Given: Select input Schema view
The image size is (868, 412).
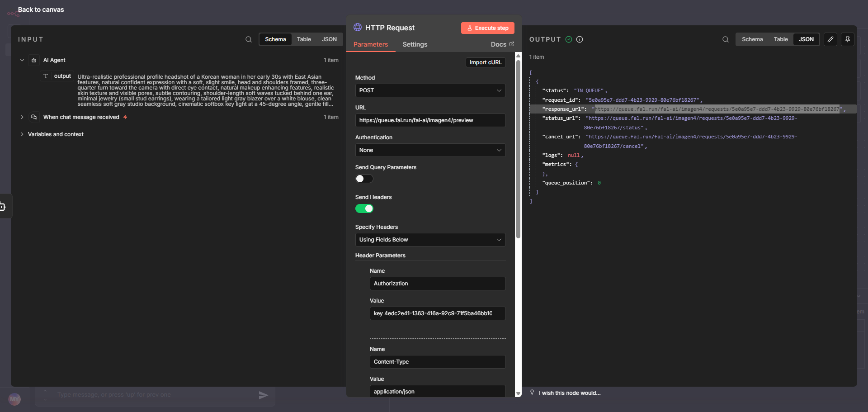Looking at the screenshot, I should coord(275,39).
